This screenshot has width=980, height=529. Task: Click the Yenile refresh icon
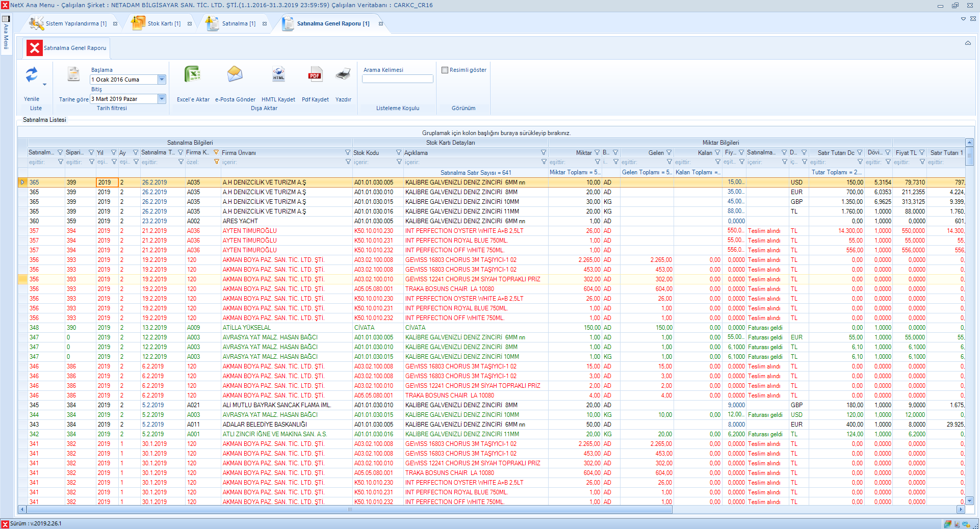point(31,75)
